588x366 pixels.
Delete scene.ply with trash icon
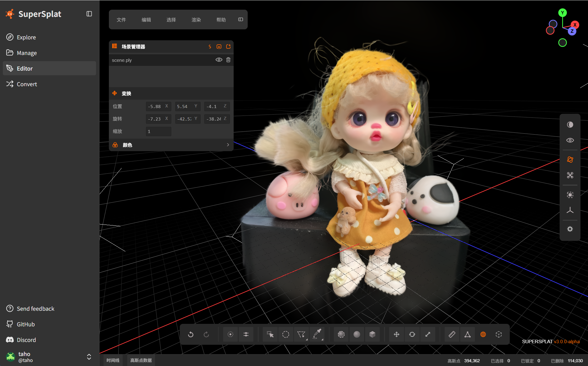[228, 60]
